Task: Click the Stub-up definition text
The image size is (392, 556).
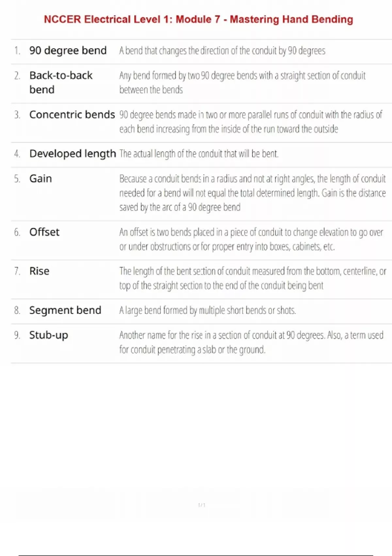Action: click(x=251, y=342)
